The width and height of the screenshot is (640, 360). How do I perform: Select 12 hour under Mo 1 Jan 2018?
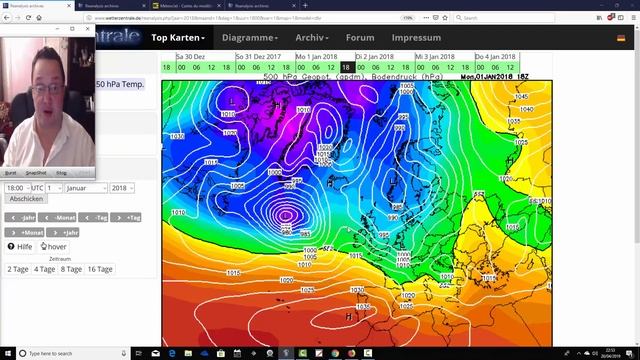331,67
